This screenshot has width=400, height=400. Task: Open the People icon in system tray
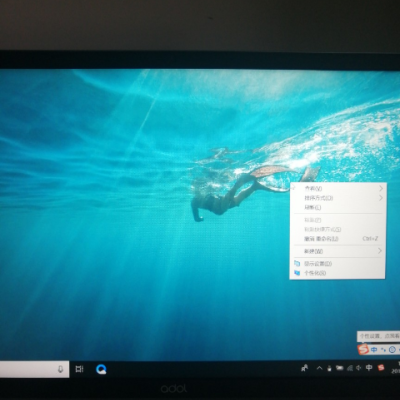point(304,368)
